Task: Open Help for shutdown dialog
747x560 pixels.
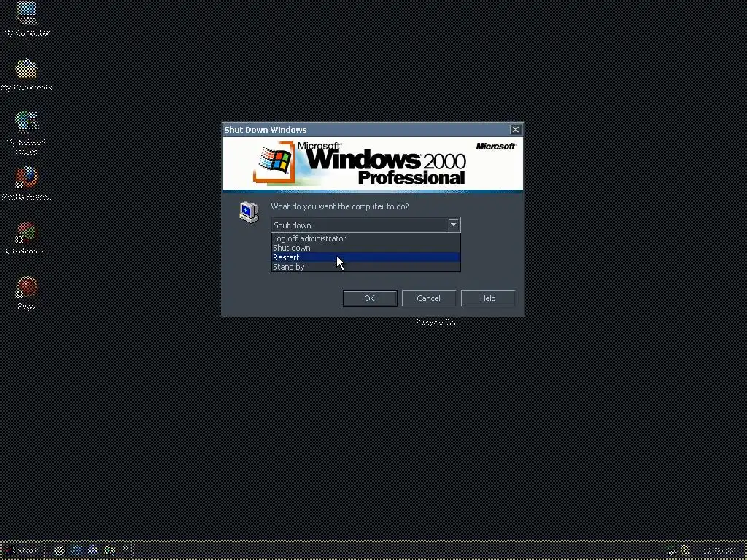Action: [487, 298]
